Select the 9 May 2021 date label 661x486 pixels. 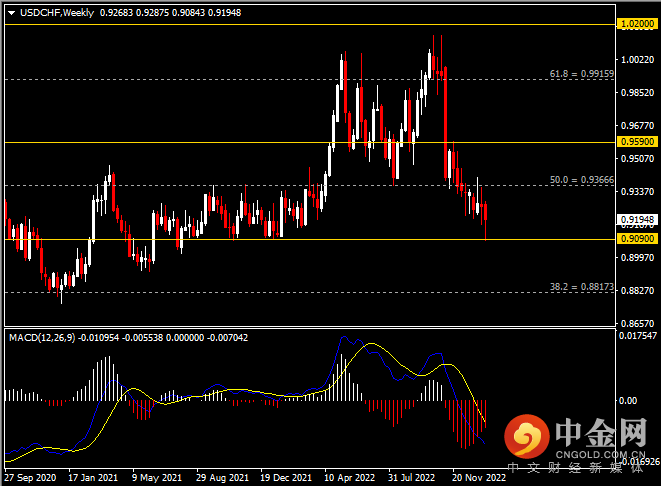(157, 478)
